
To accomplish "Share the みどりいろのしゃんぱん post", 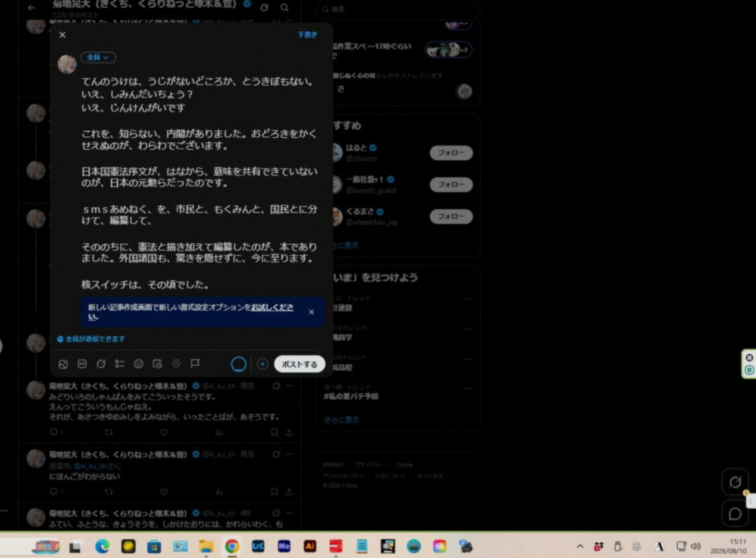I will click(289, 432).
